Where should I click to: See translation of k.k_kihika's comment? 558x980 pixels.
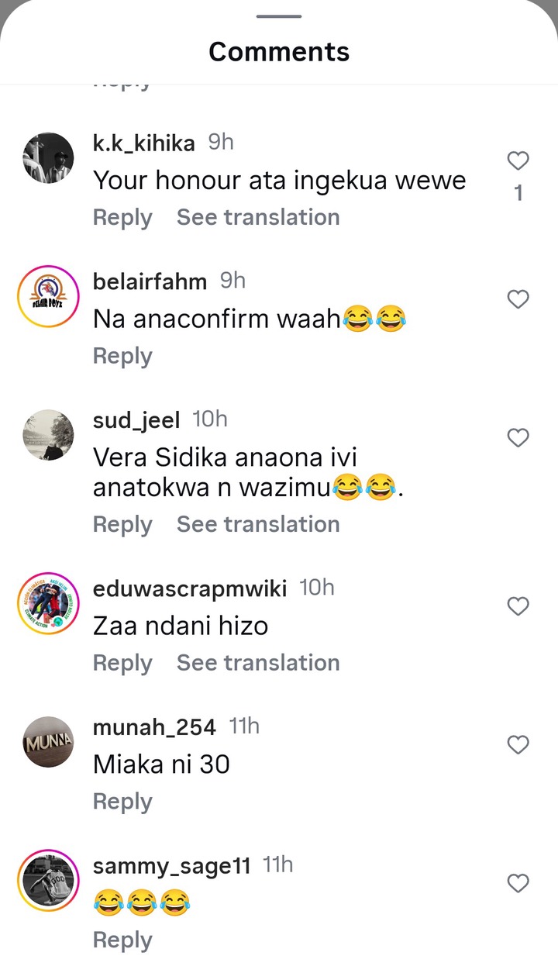point(258,217)
